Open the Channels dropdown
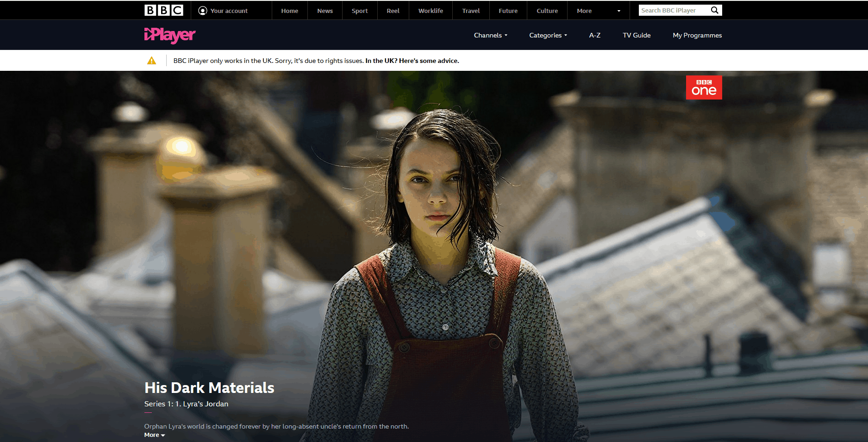This screenshot has height=442, width=868. (490, 35)
